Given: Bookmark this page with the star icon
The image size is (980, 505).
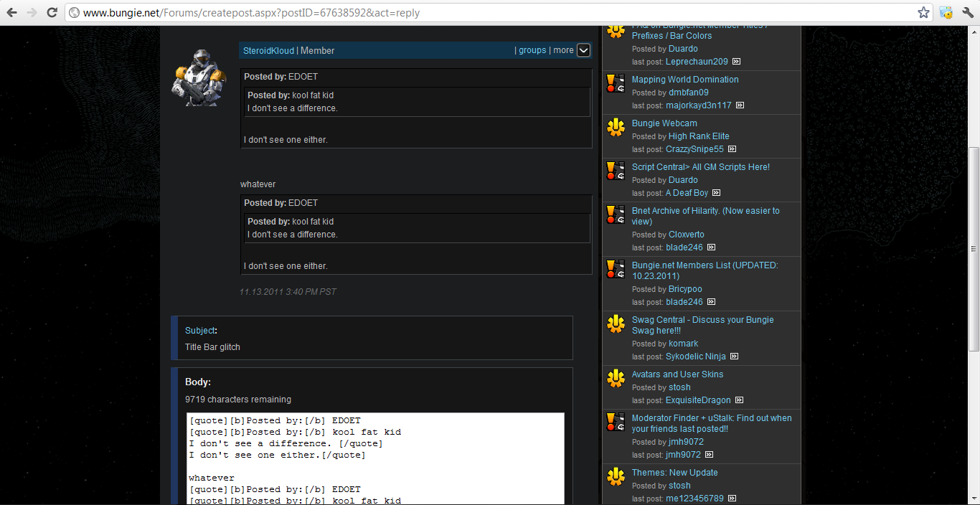Looking at the screenshot, I should pos(923,12).
